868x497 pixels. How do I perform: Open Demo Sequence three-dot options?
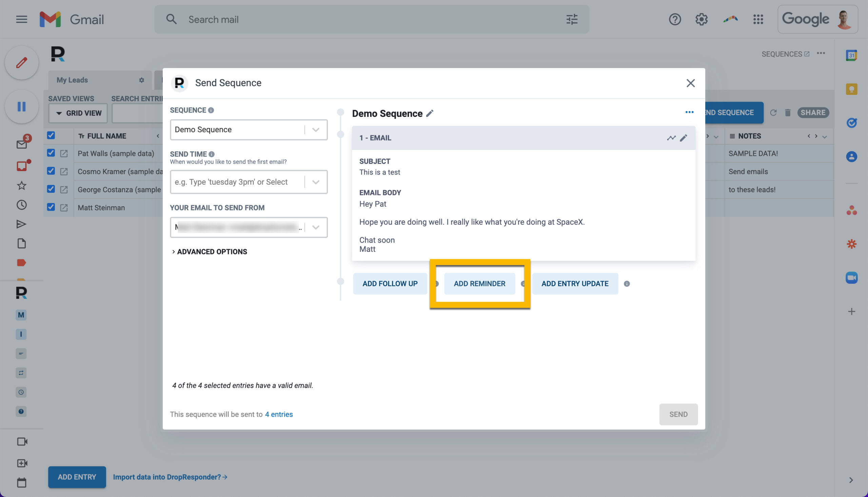689,112
